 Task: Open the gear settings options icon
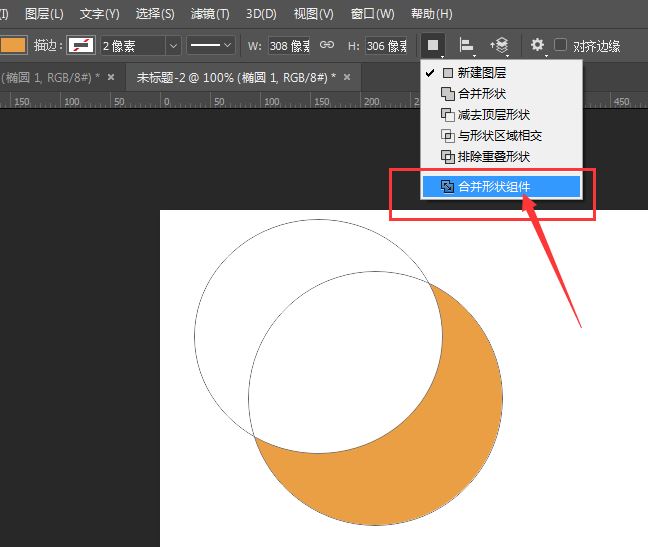click(x=537, y=45)
